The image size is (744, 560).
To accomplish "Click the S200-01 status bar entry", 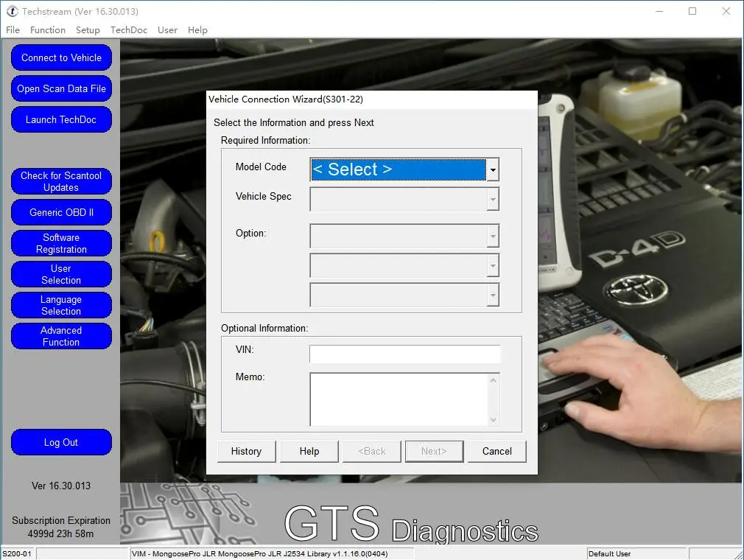I will [18, 554].
